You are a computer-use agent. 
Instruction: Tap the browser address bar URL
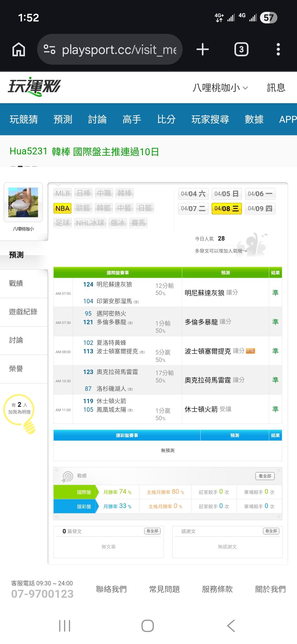tap(119, 50)
